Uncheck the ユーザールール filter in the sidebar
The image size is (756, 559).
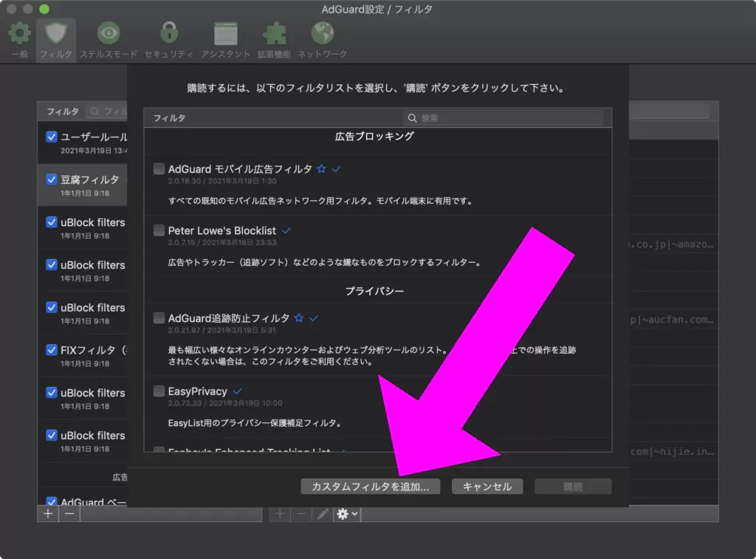52,137
